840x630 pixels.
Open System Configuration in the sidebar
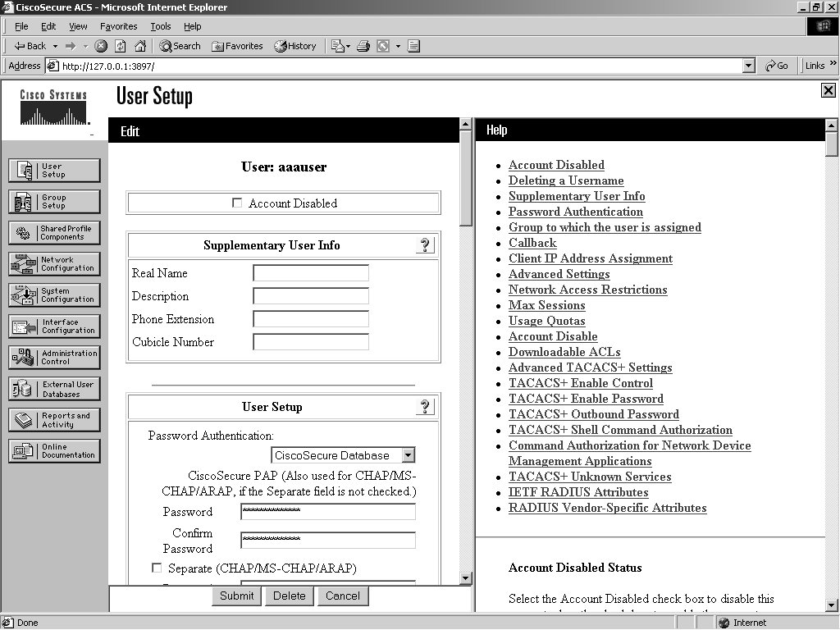click(54, 294)
